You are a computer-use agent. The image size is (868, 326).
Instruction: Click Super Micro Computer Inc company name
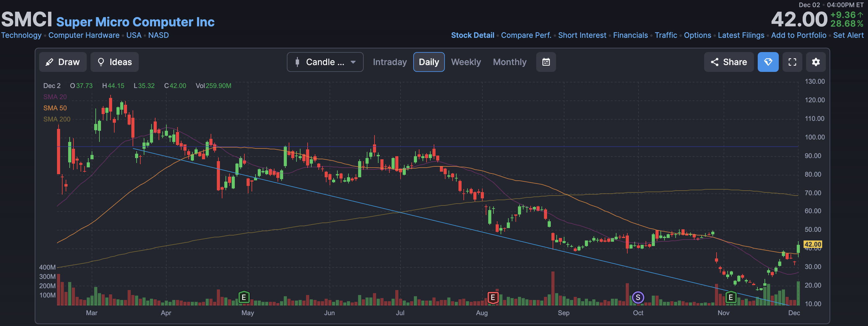[x=135, y=22]
